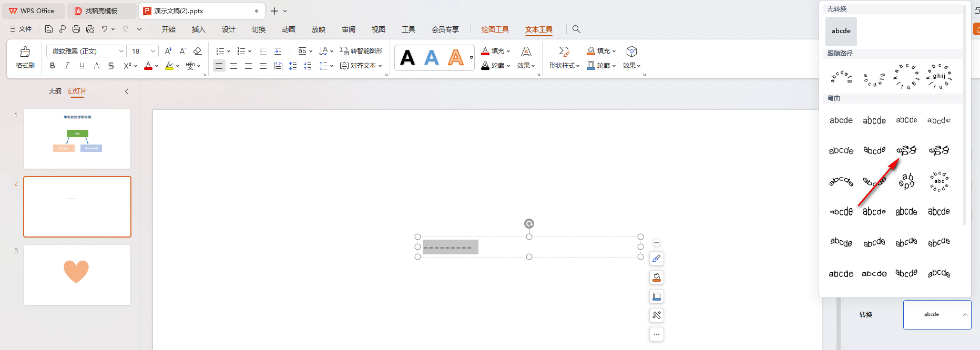This screenshot has width=980, height=350.
Task: Switch to the Outline (大纲) pane tab
Action: coord(55,91)
